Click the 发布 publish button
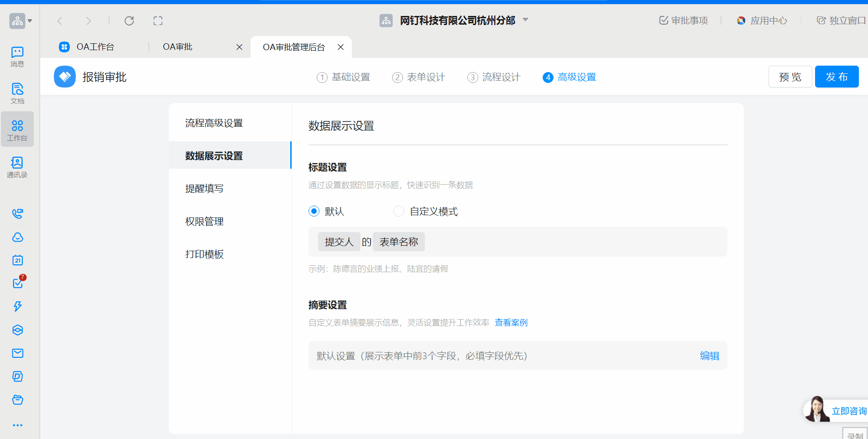This screenshot has width=868, height=439. tap(837, 77)
